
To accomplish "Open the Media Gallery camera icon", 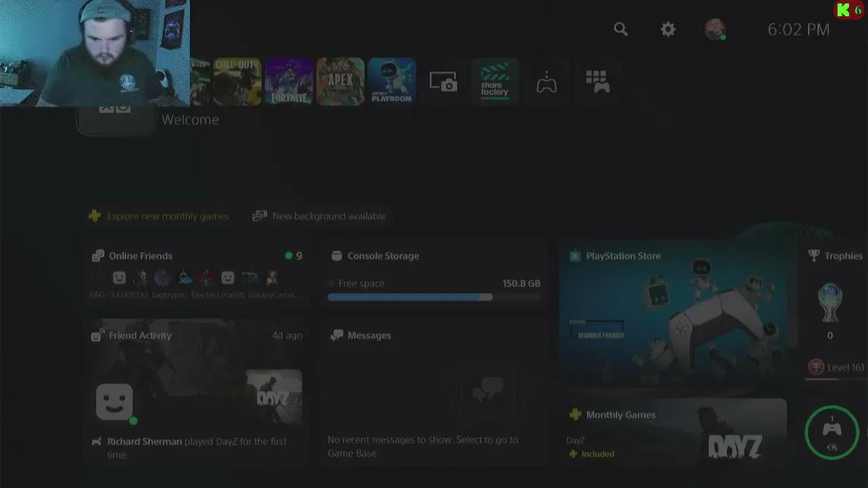I will (x=443, y=82).
